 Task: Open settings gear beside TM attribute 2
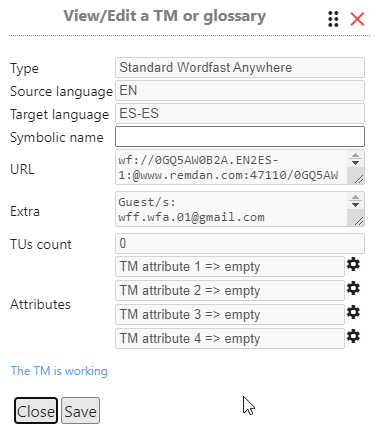coord(353,289)
